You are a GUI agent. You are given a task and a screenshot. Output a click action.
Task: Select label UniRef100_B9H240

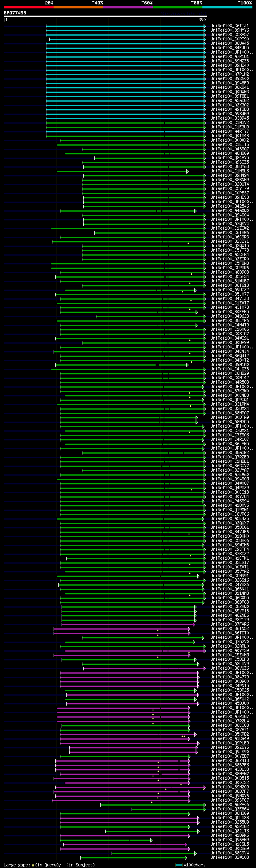coord(230,66)
